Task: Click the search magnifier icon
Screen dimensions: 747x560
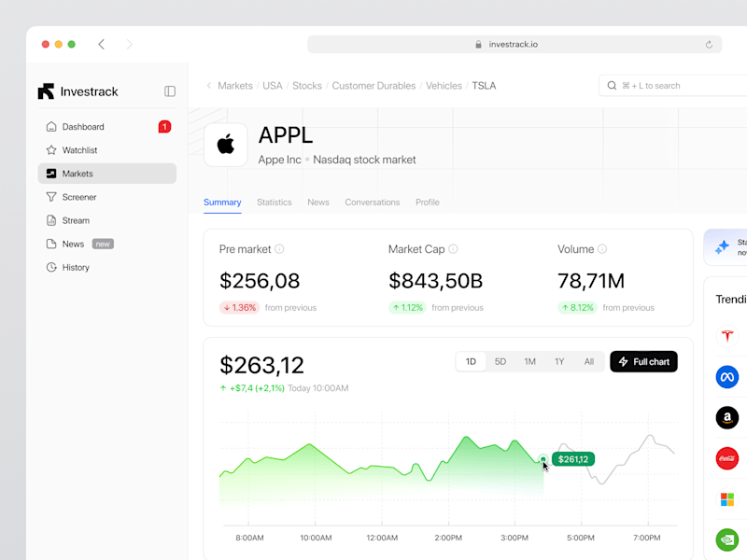Action: pyautogui.click(x=612, y=86)
